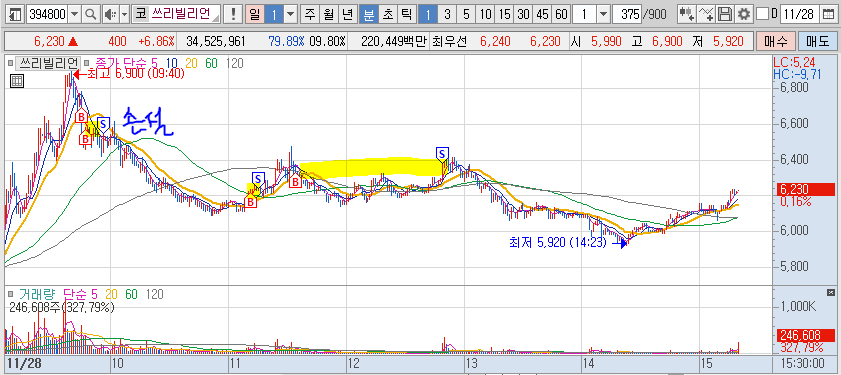The image size is (841, 375).
Task: Select the 10 minute interval button
Action: pos(485,14)
